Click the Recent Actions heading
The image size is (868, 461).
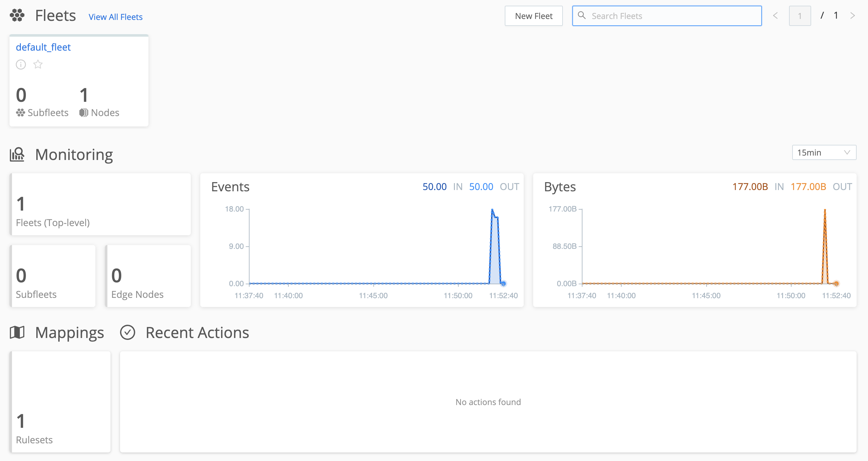[x=197, y=333]
